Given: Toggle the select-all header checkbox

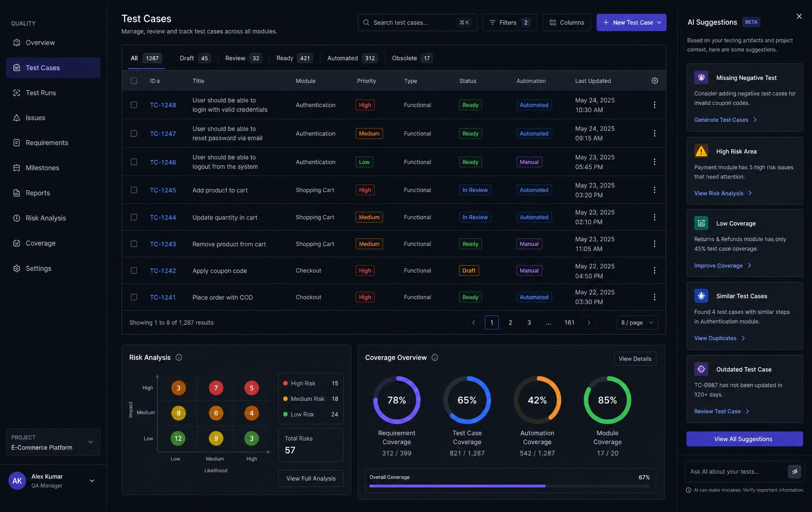Looking at the screenshot, I should click(134, 81).
